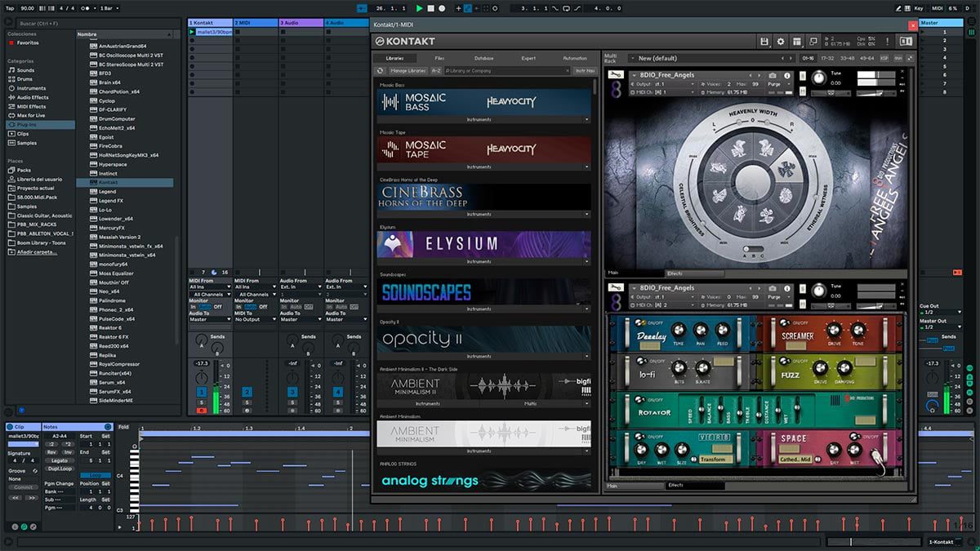Open track 1 MIDI From 'All Ins' dropdown
The height and width of the screenshot is (551, 980).
click(x=208, y=287)
